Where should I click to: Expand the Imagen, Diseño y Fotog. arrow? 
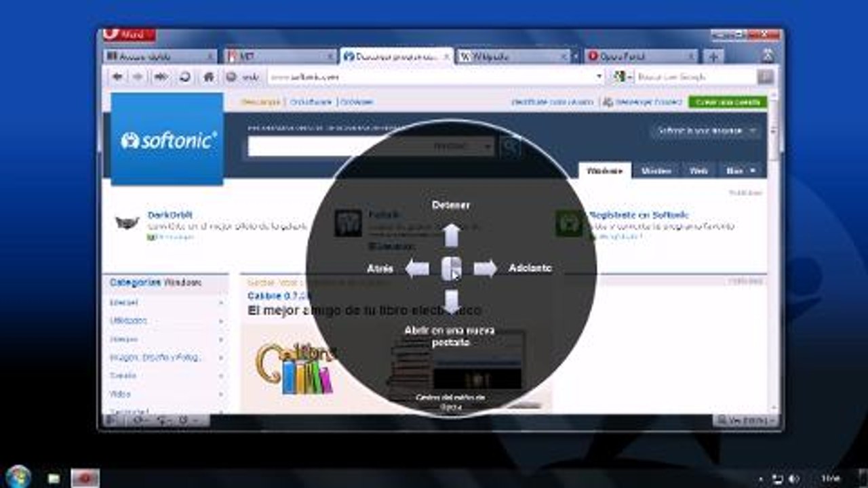[221, 357]
